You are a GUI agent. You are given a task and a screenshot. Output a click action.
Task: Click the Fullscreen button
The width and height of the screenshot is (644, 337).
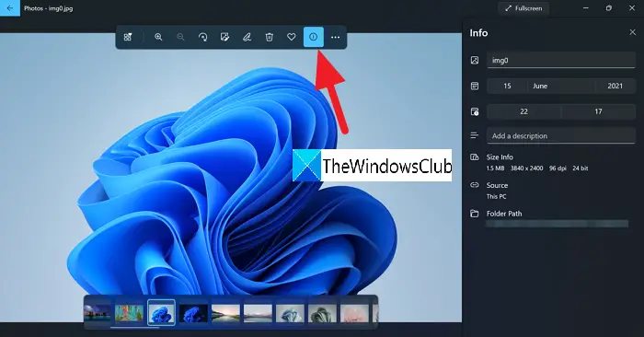523,8
